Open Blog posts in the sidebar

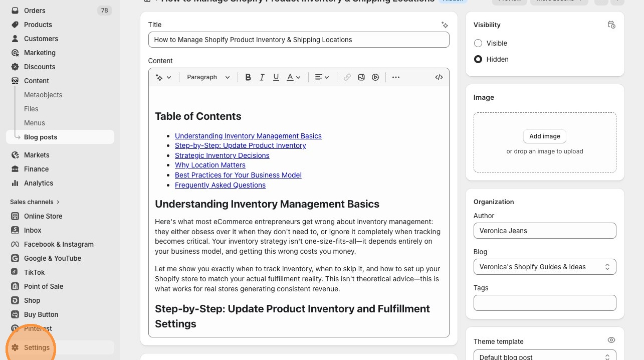pos(41,137)
